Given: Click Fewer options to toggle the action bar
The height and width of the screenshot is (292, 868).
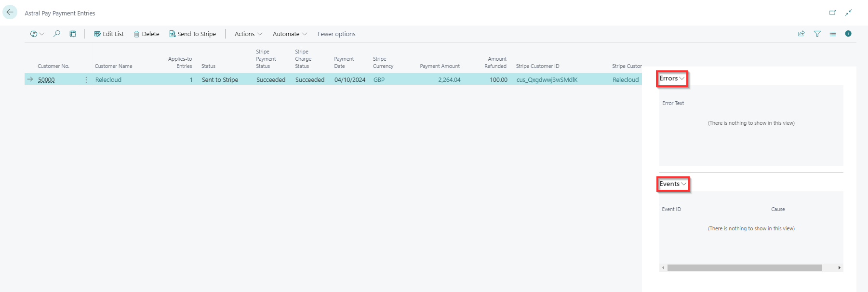Looking at the screenshot, I should point(336,34).
